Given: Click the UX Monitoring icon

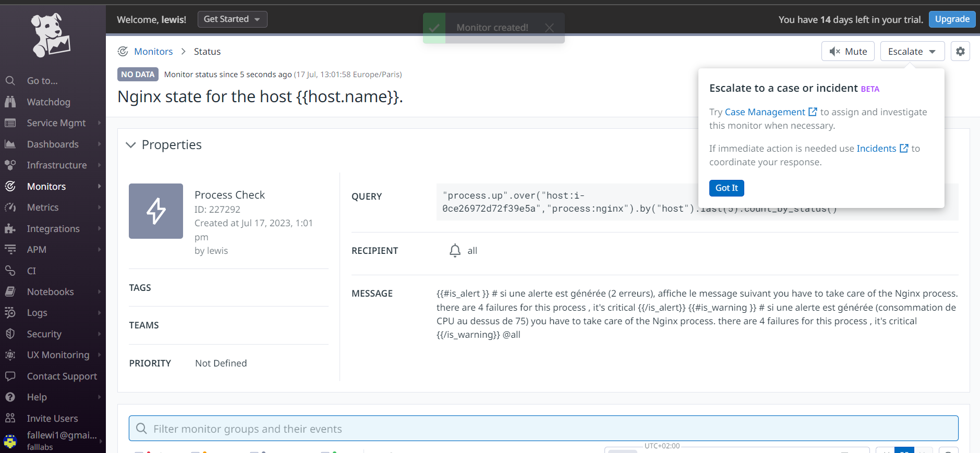Looking at the screenshot, I should (10, 354).
